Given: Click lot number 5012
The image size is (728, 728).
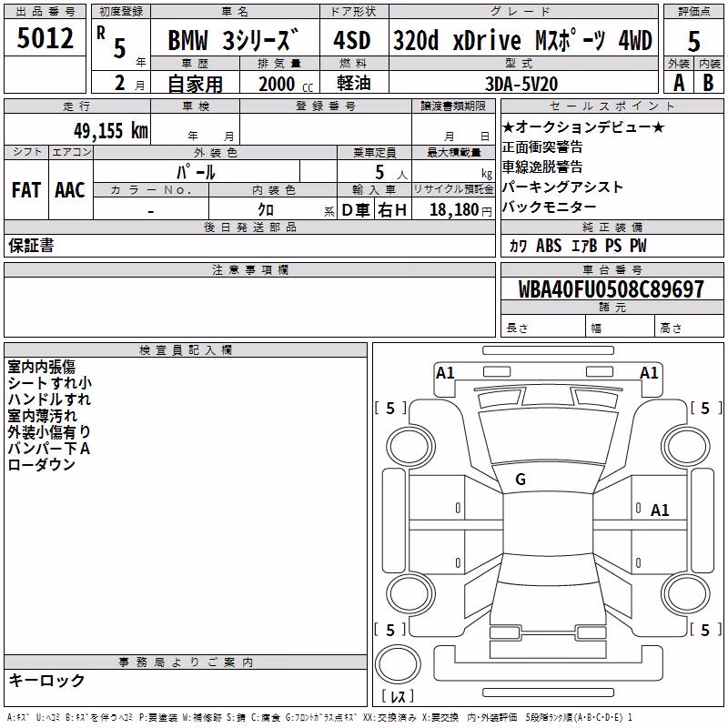Looking at the screenshot, I should [x=45, y=38].
